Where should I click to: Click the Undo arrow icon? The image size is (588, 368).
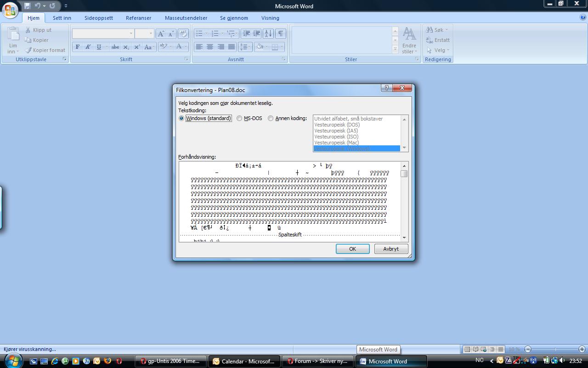38,6
